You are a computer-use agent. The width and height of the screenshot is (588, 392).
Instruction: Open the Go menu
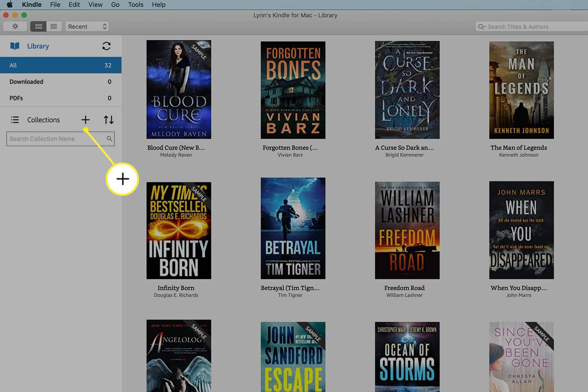(x=115, y=5)
